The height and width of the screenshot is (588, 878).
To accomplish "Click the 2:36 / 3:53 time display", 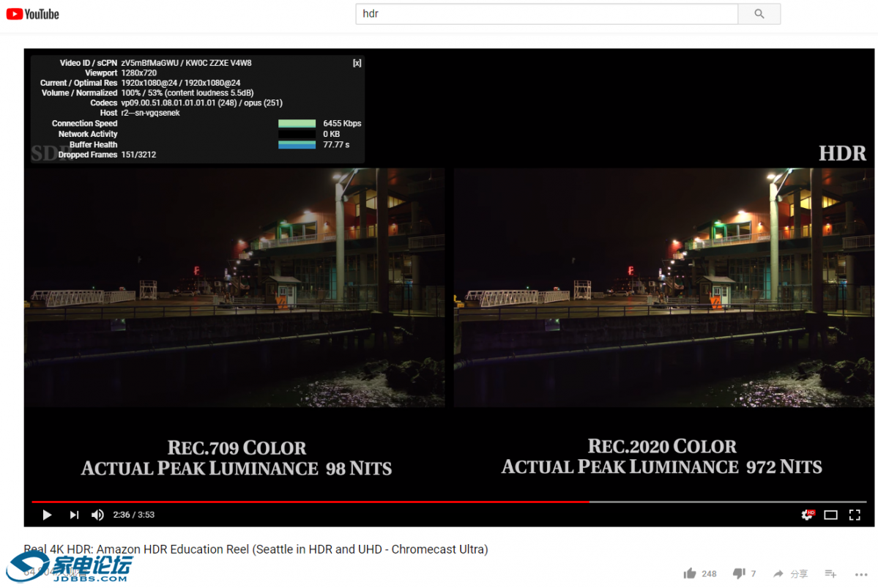I will [x=134, y=515].
